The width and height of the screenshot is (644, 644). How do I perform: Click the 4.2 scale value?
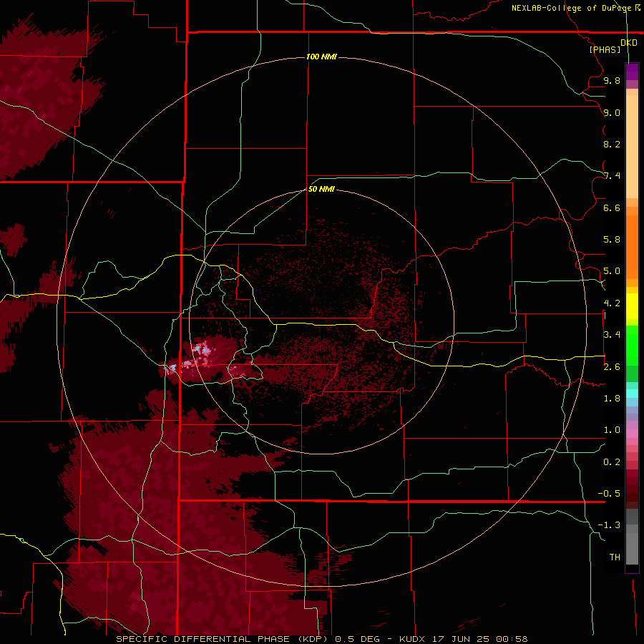pos(612,303)
